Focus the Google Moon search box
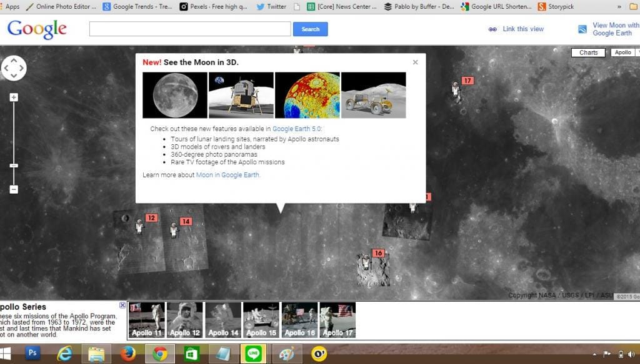This screenshot has height=364, width=640. 190,29
